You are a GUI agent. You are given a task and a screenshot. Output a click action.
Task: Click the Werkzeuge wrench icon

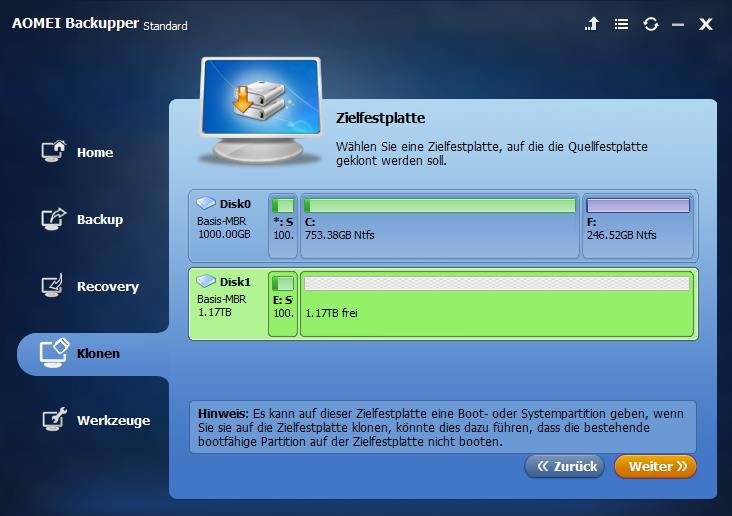55,419
